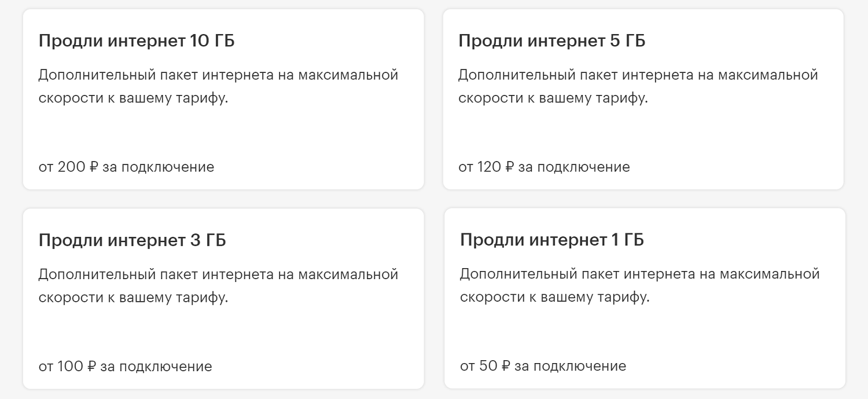Image resolution: width=868 pixels, height=399 pixels.
Task: Open the "Продли интернет 10 ГБ" title
Action: [137, 41]
